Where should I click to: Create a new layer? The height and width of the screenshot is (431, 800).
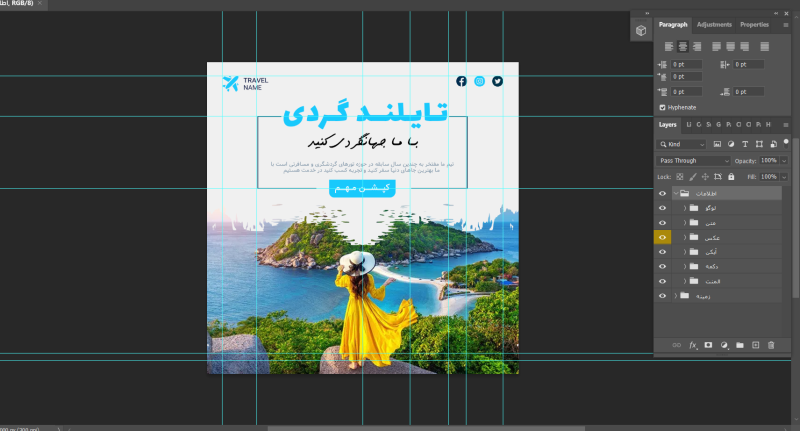[x=756, y=345]
